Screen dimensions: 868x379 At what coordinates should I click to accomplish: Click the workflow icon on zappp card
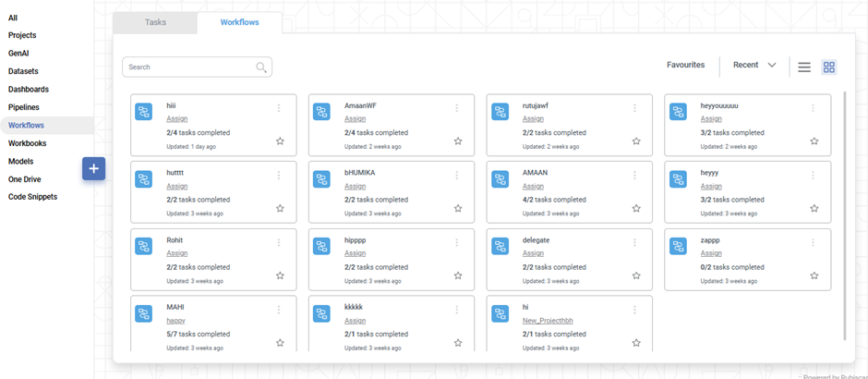679,247
